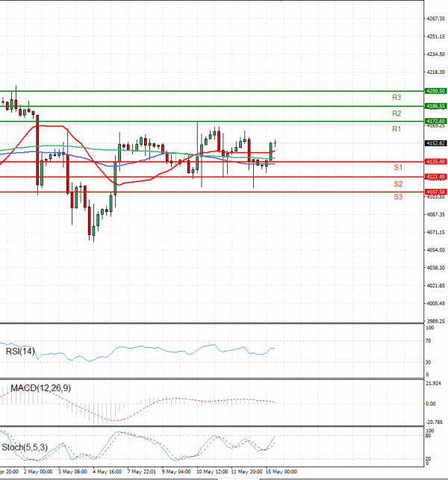The width and height of the screenshot is (448, 480).
Task: Click the RSI 70 level value
Action: pos(428,340)
